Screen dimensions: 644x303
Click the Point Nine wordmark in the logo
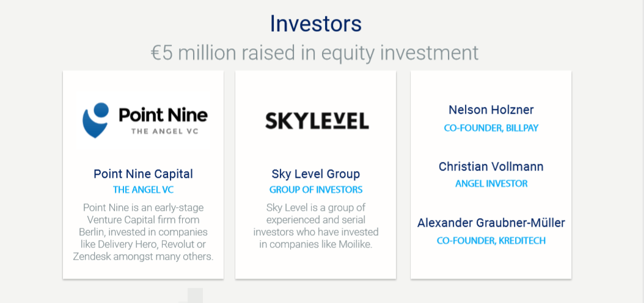pos(163,114)
